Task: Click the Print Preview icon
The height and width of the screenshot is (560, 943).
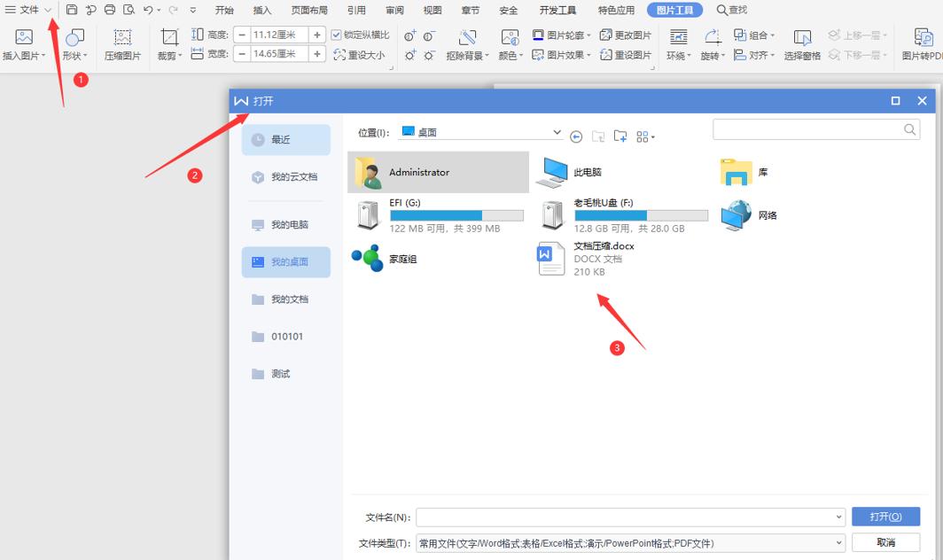Action: 129,10
